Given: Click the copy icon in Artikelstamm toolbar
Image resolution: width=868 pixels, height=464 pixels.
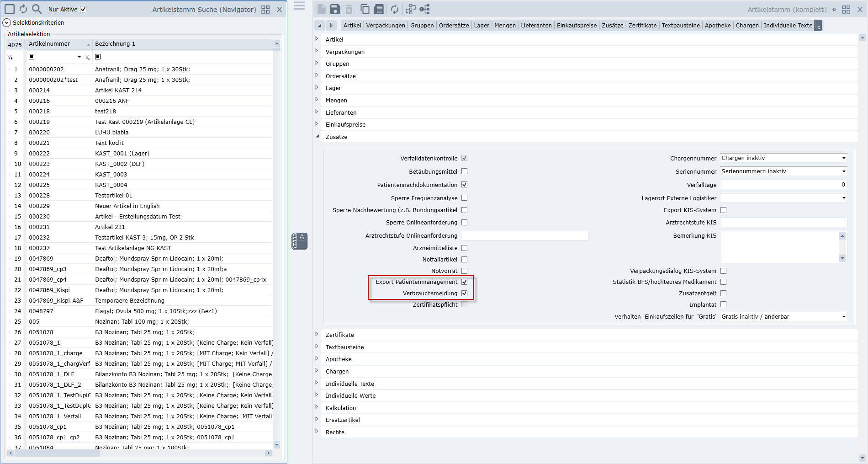Looking at the screenshot, I should coord(365,9).
